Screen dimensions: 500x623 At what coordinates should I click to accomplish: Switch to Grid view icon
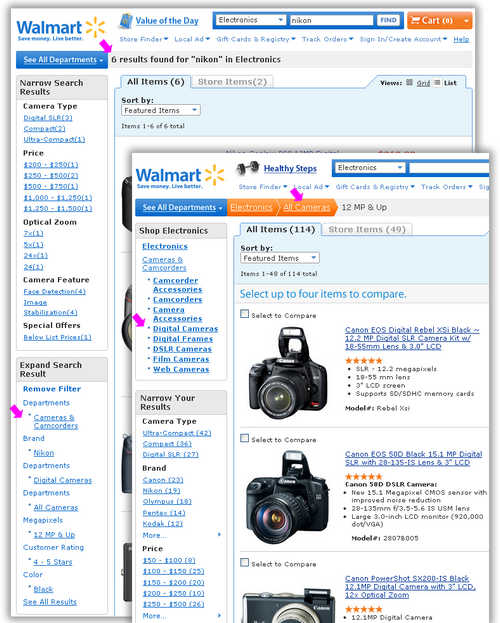(409, 83)
